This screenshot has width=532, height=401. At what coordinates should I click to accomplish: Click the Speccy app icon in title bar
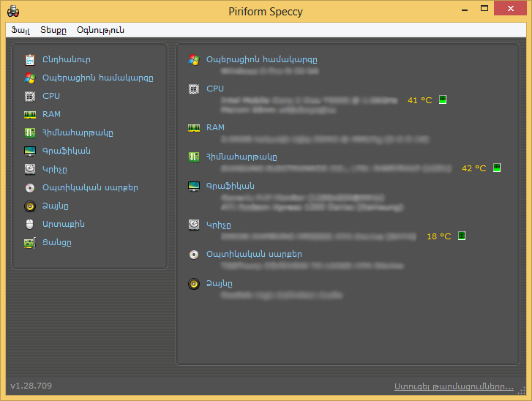(x=13, y=11)
